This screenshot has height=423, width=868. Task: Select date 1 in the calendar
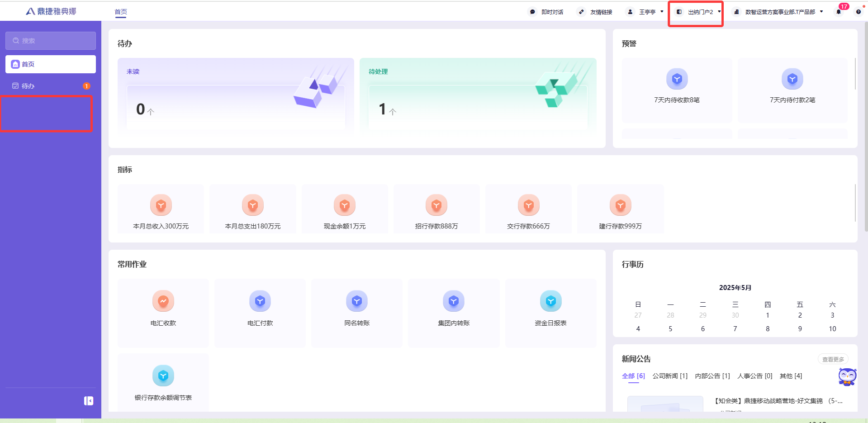[768, 315]
